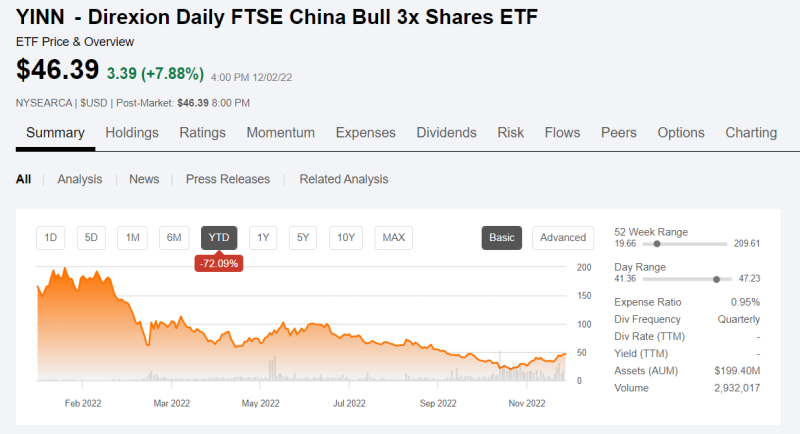Show Related Analysis items
Image resolution: width=800 pixels, height=434 pixels.
click(x=344, y=179)
